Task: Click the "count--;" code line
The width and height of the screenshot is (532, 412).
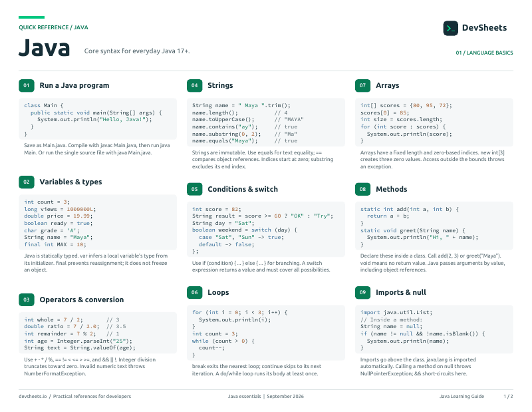Action: [211, 348]
